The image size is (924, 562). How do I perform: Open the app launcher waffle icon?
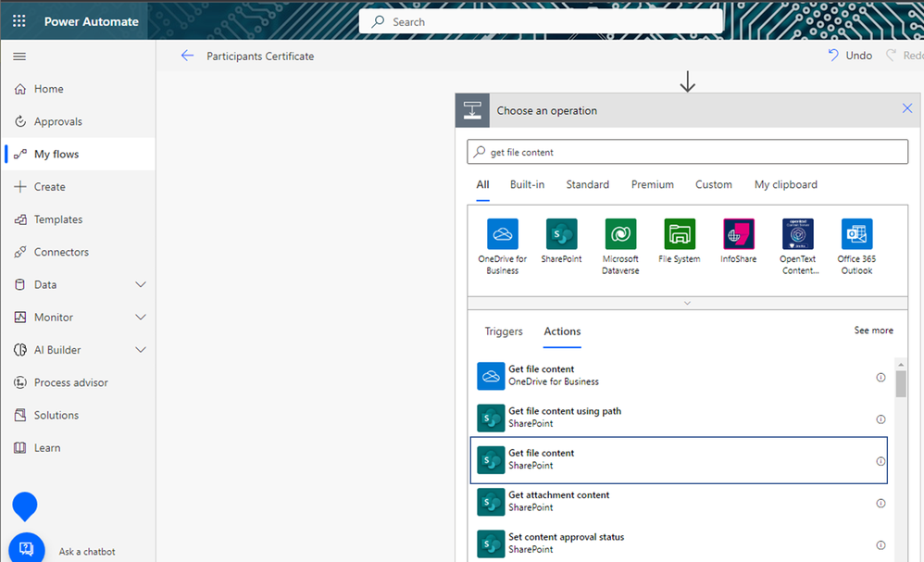(x=19, y=21)
